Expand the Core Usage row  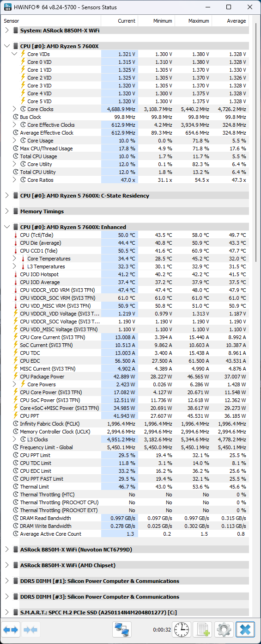[x=14, y=141]
